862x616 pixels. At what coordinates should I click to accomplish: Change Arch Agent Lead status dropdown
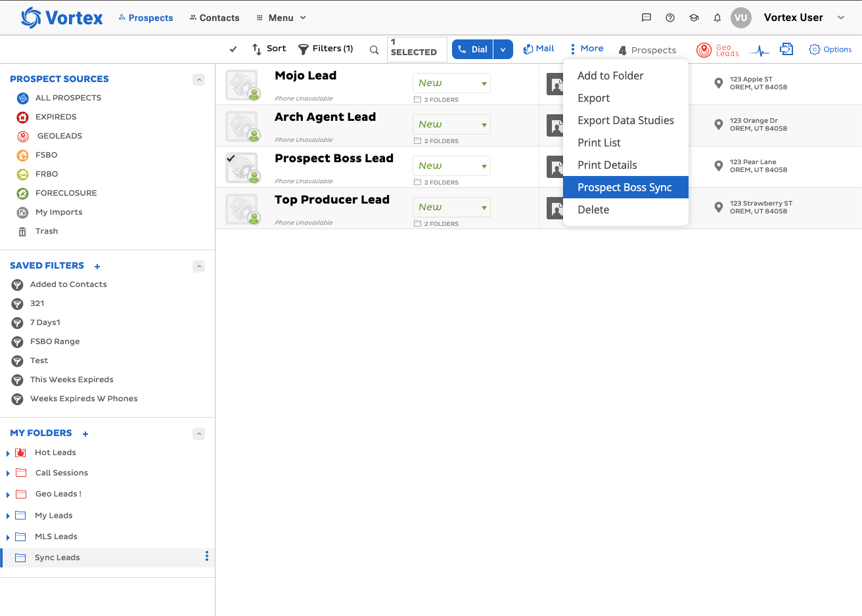pyautogui.click(x=451, y=124)
